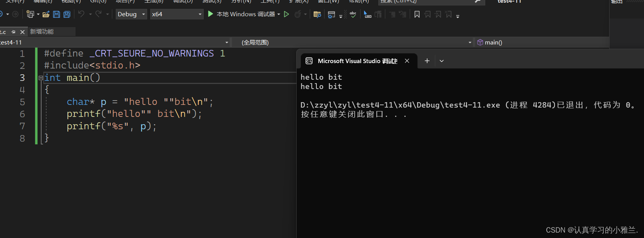Click the Find in Files icon
The height and width of the screenshot is (238, 644).
tap(317, 14)
